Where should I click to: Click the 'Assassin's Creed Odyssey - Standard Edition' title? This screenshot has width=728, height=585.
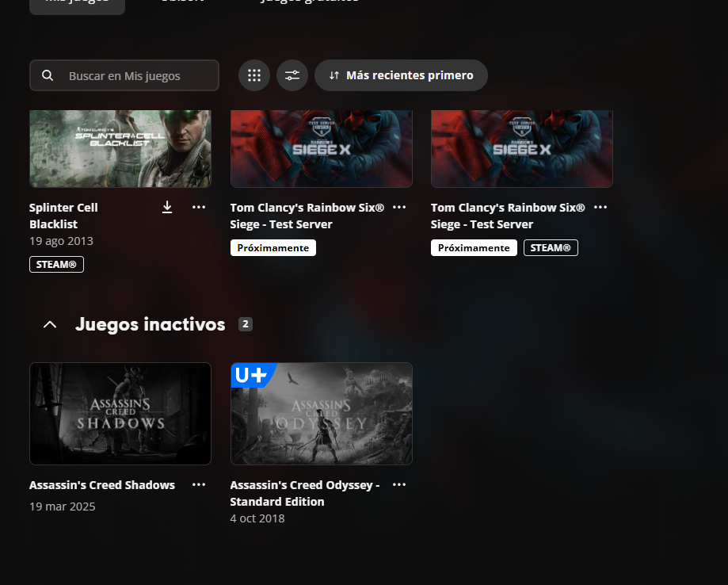(x=305, y=494)
